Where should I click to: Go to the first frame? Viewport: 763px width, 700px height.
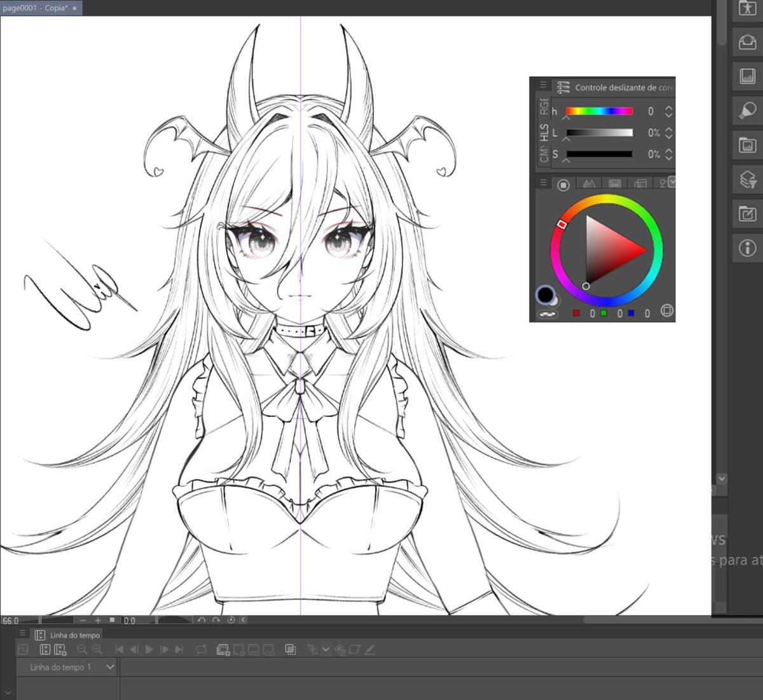(120, 650)
